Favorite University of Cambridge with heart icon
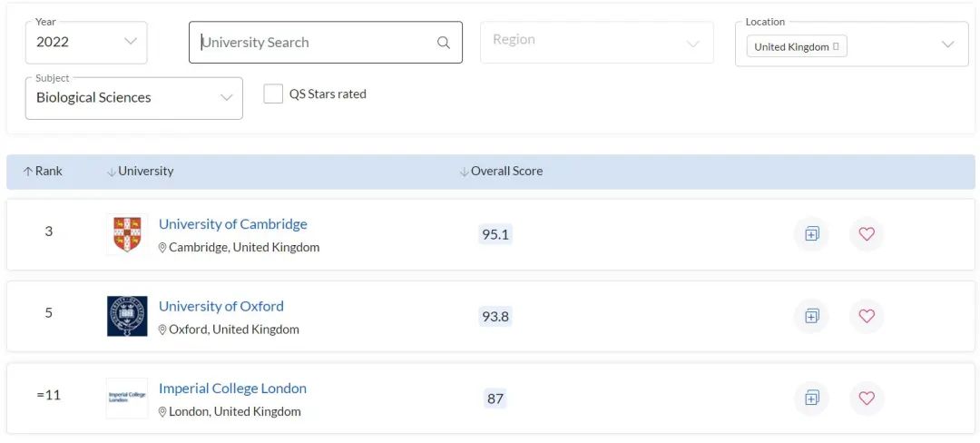 tap(867, 234)
